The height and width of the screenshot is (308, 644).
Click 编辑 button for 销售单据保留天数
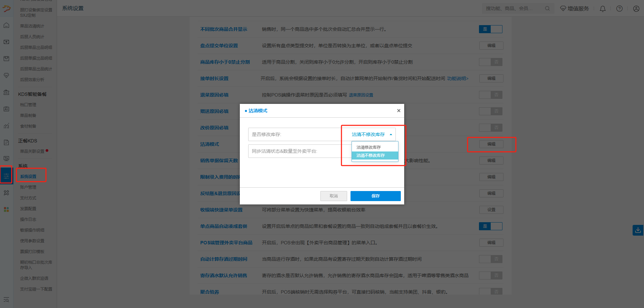pos(491,161)
